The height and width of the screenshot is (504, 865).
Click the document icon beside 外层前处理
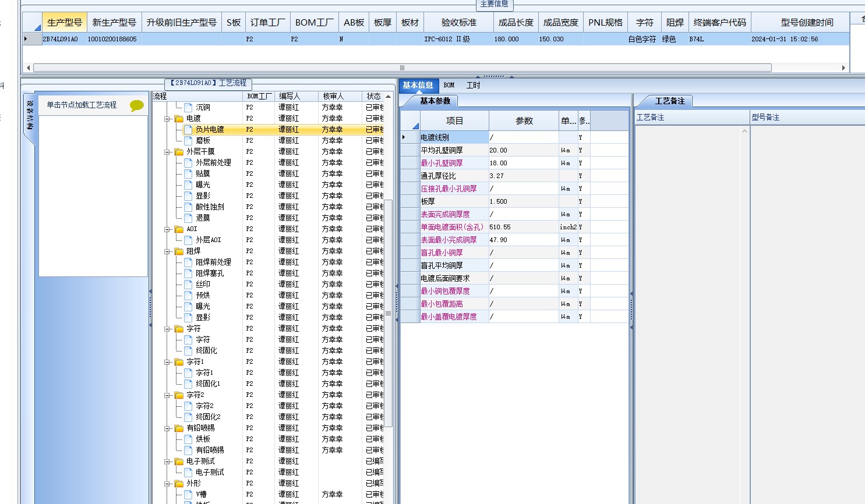click(x=188, y=163)
